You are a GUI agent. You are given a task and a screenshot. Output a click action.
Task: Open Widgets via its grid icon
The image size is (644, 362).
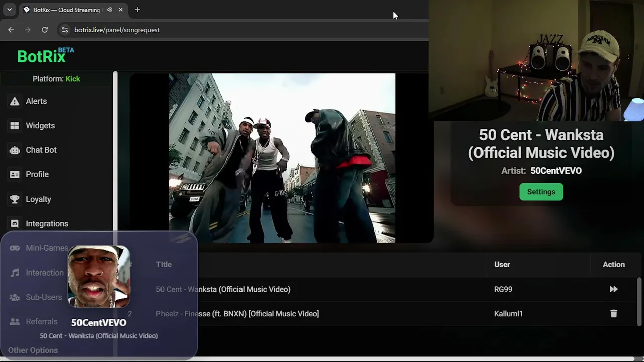tap(15, 126)
